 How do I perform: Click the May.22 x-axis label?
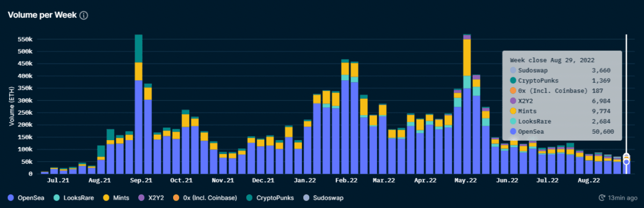[x=465, y=181]
